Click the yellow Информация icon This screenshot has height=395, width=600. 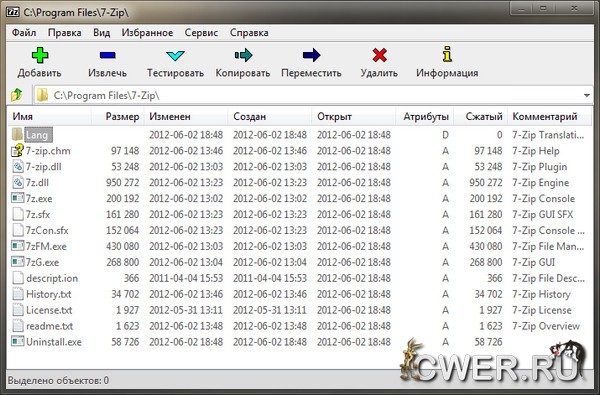447,54
